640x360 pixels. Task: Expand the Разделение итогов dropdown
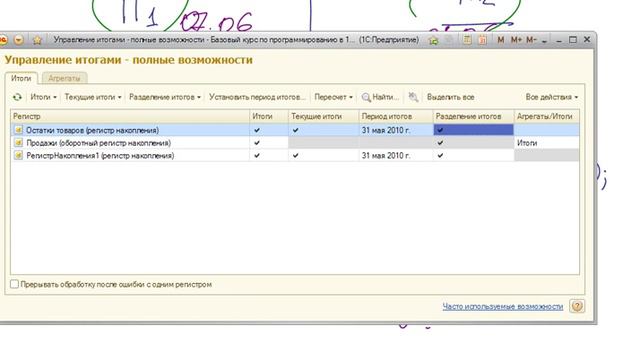tap(165, 97)
